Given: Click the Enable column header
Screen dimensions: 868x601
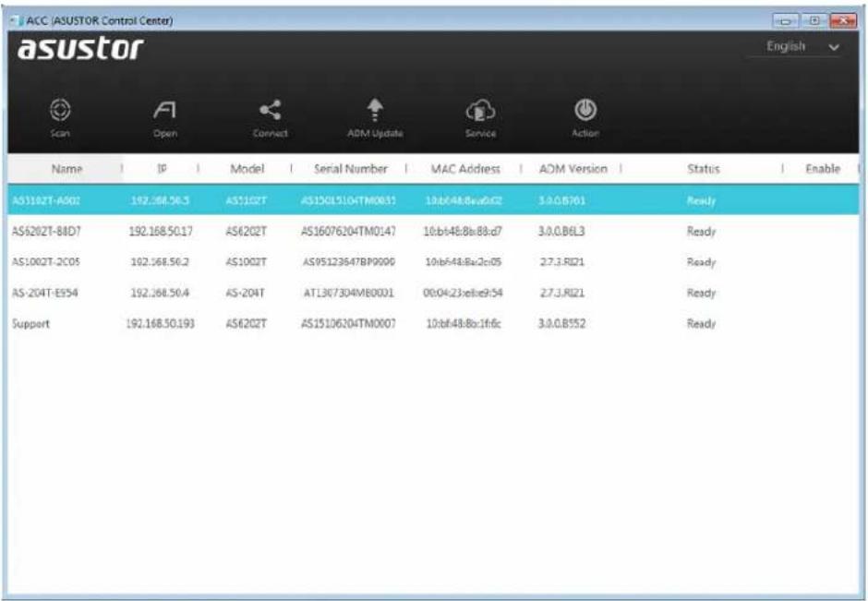Looking at the screenshot, I should point(823,169).
